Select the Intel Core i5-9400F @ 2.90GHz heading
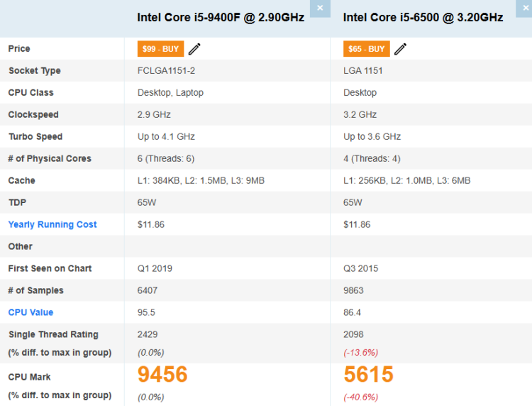Image resolution: width=532 pixels, height=406 pixels. coord(221,17)
